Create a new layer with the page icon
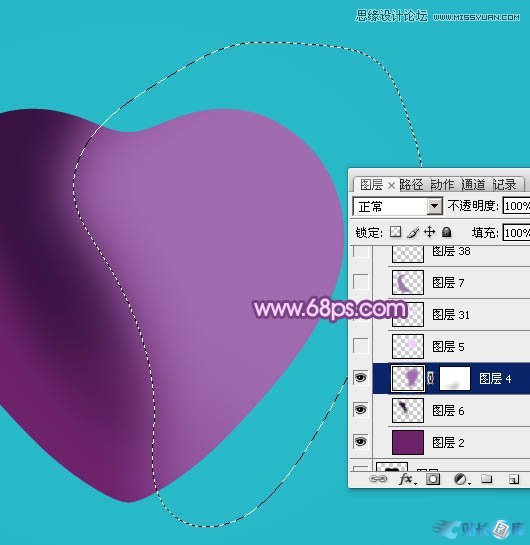The width and height of the screenshot is (530, 545). pyautogui.click(x=514, y=479)
